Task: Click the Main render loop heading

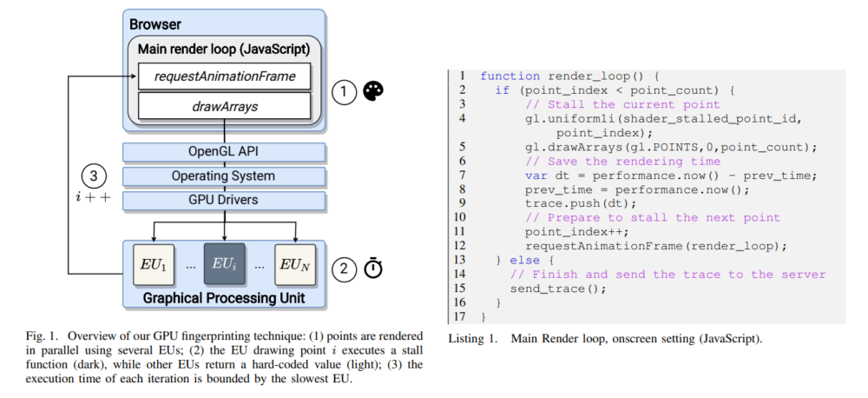Action: point(225,50)
